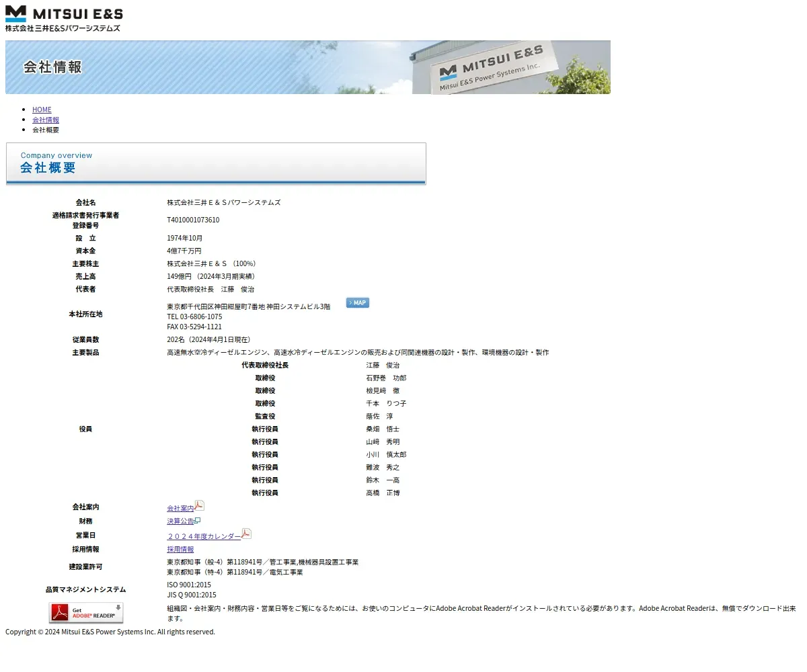
Task: Select the copyright footer text
Action: (110, 632)
